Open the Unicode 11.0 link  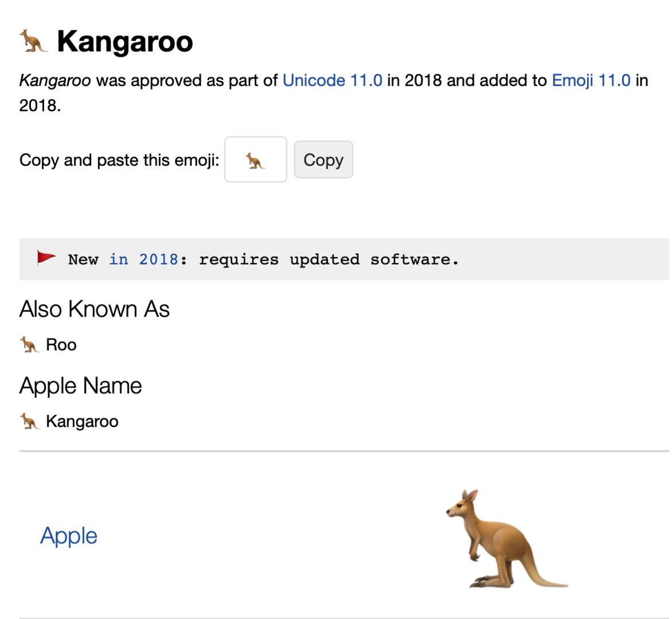pyautogui.click(x=332, y=80)
